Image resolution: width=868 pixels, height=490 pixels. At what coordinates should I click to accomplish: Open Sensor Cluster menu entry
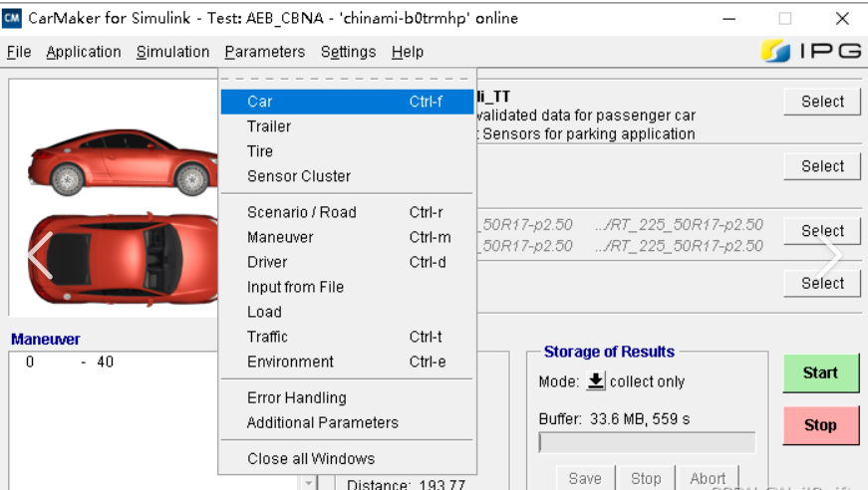[347, 176]
